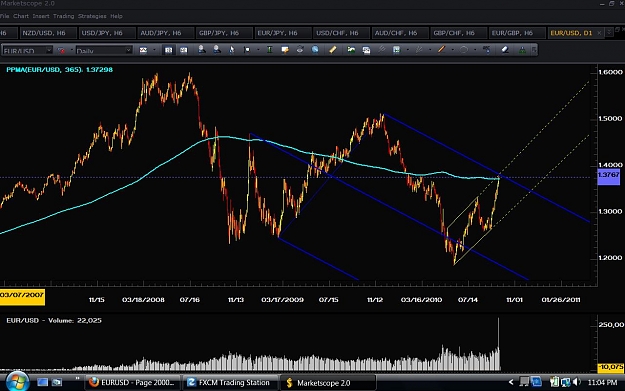
Task: Expand the line drawing tool dropdown arrow
Action: (x=452, y=50)
